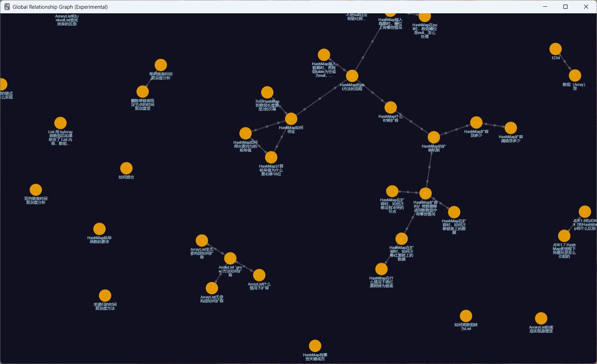Viewport: 597px width, 364px height.
Task: Click the app icon in the title bar
Action: 7,7
